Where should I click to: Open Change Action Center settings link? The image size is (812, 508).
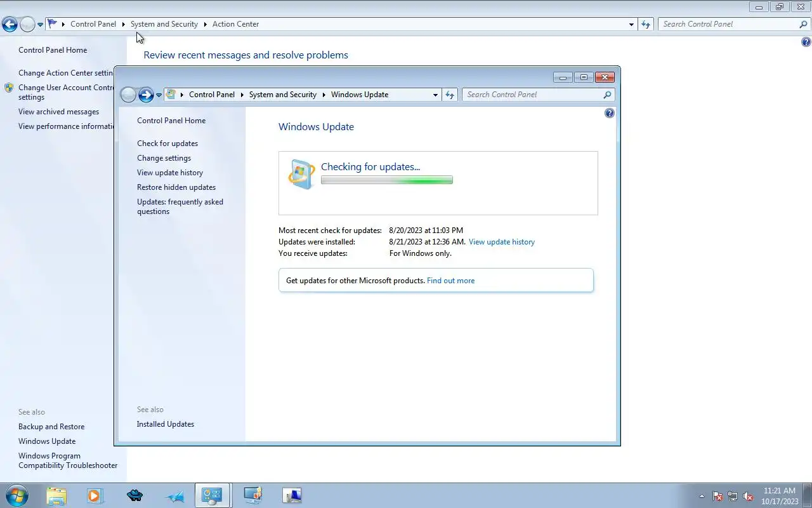click(66, 73)
